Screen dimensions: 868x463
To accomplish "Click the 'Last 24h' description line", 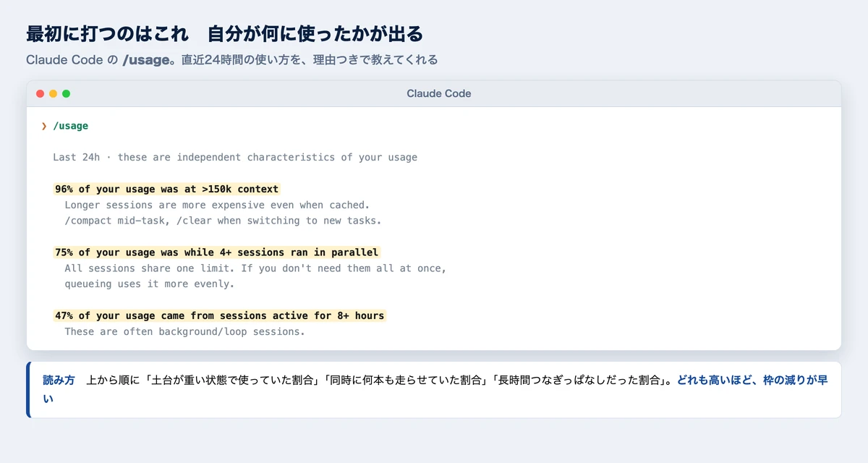I will tap(235, 157).
